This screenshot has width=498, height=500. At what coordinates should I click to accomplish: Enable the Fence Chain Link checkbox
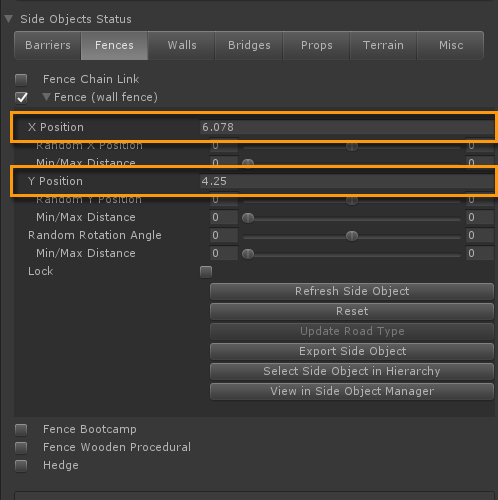[21, 80]
